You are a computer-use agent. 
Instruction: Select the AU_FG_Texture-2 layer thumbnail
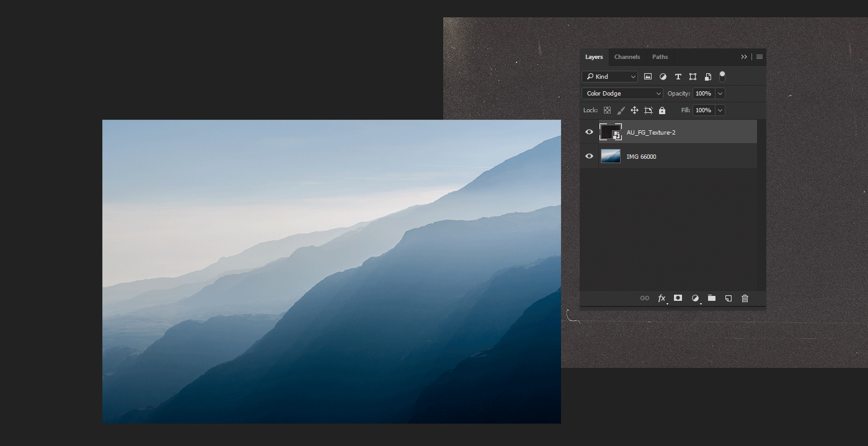coord(611,132)
